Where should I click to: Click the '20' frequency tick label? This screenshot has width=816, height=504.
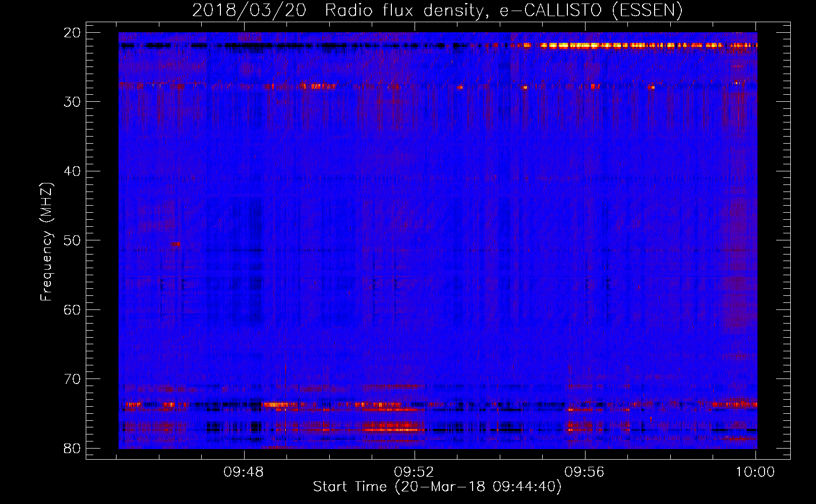click(73, 33)
